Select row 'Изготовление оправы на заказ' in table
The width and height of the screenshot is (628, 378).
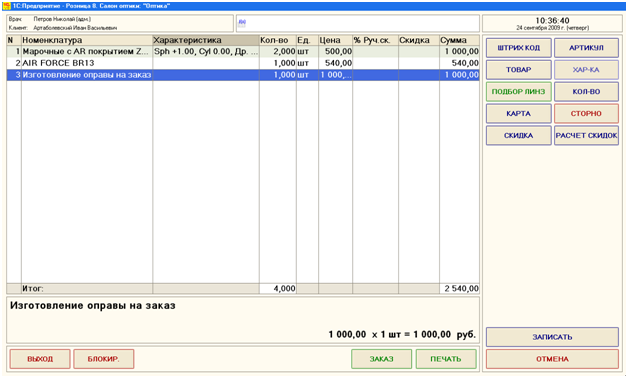[x=243, y=75]
